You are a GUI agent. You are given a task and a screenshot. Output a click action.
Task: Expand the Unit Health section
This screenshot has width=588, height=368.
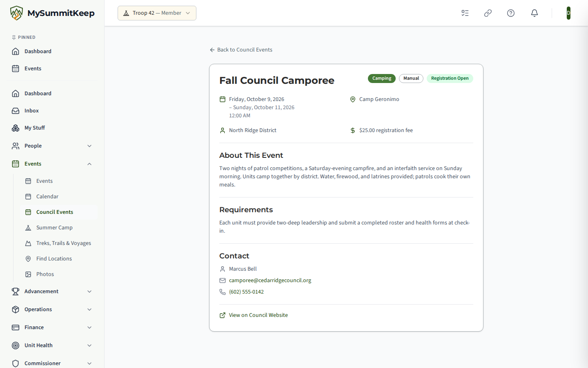52,346
